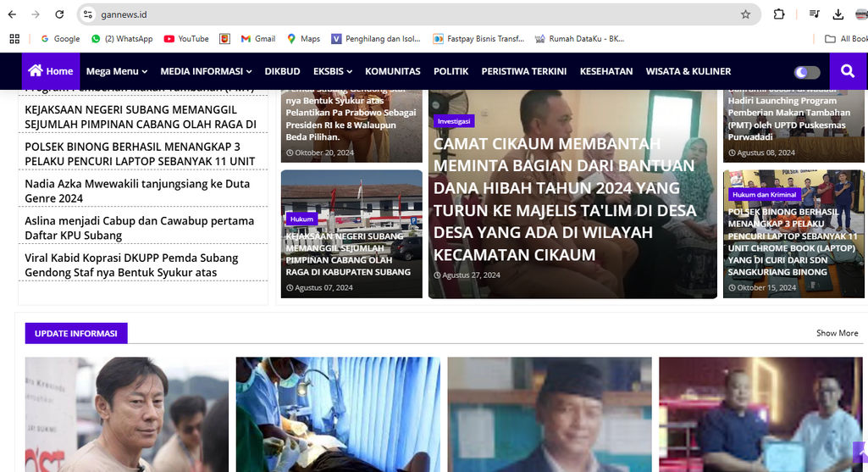Open the browser downloads icon
This screenshot has height=472, width=868.
coord(838,14)
